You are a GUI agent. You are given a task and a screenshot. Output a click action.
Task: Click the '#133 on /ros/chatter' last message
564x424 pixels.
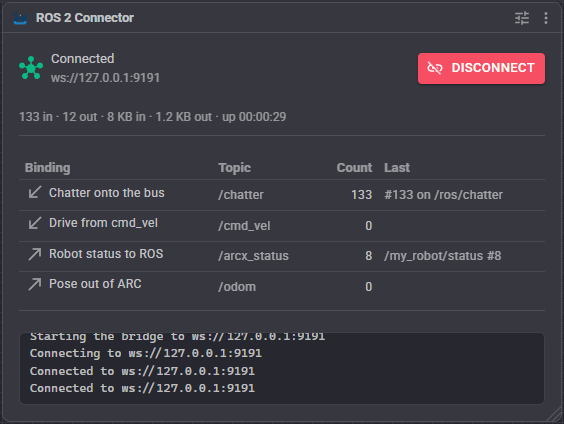tap(444, 195)
